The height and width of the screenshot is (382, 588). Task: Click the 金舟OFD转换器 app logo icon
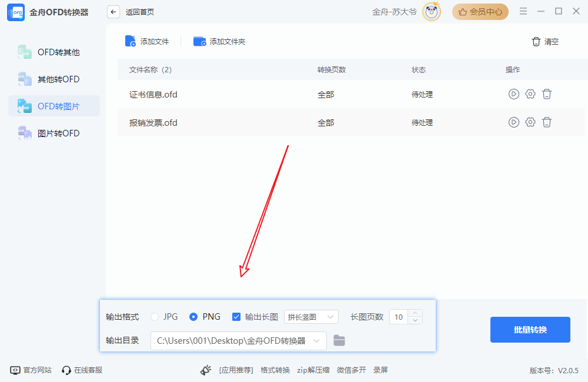pyautogui.click(x=16, y=12)
